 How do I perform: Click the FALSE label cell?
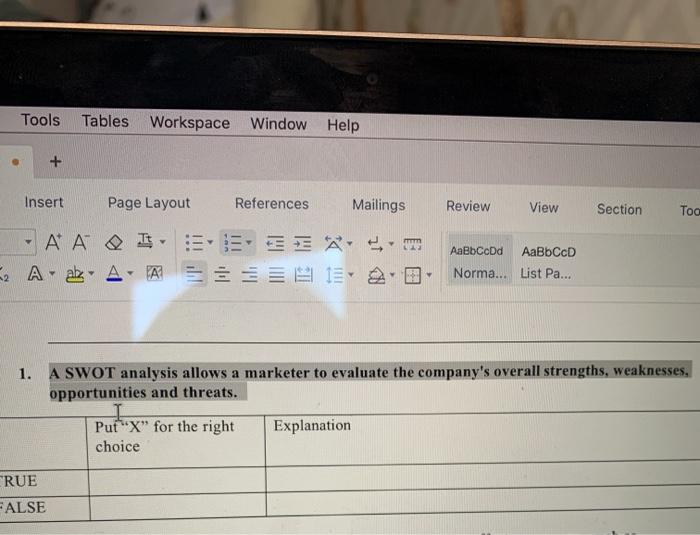pyautogui.click(x=45, y=508)
